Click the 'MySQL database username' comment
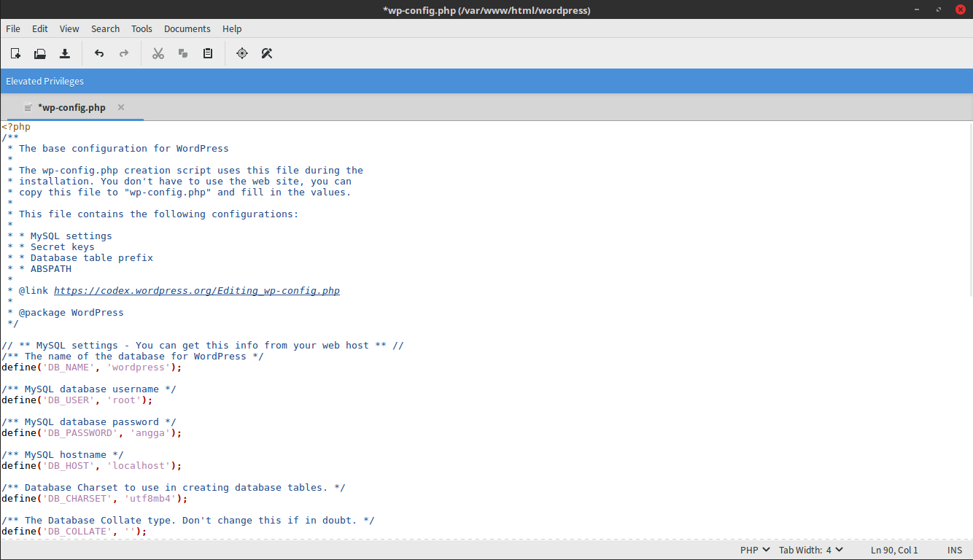The height and width of the screenshot is (560, 973). pyautogui.click(x=88, y=389)
